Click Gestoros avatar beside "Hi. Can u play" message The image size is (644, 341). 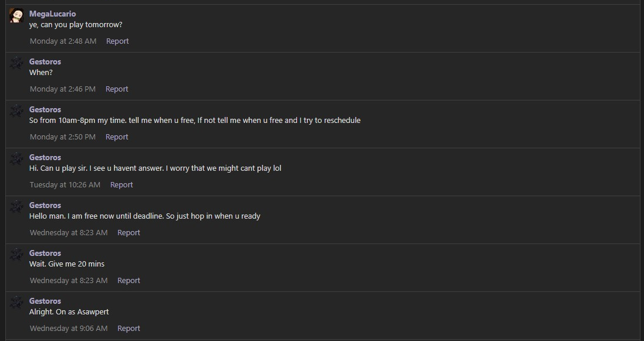coord(17,159)
